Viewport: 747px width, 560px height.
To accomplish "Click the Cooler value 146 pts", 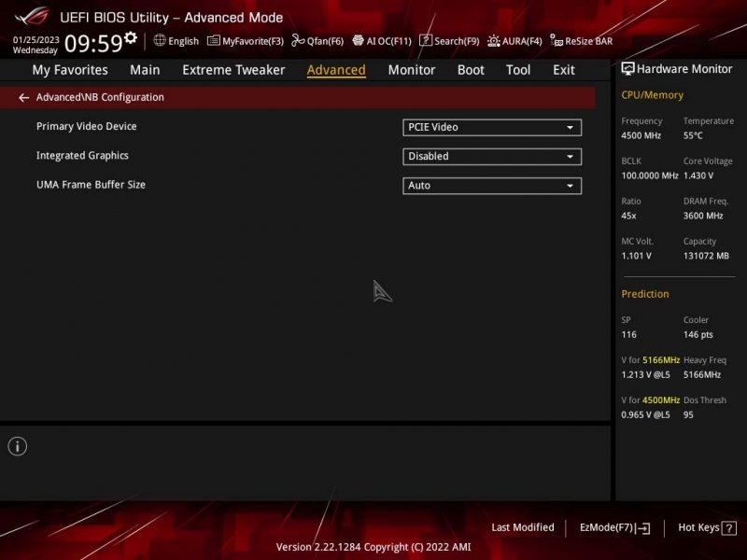I will (698, 335).
